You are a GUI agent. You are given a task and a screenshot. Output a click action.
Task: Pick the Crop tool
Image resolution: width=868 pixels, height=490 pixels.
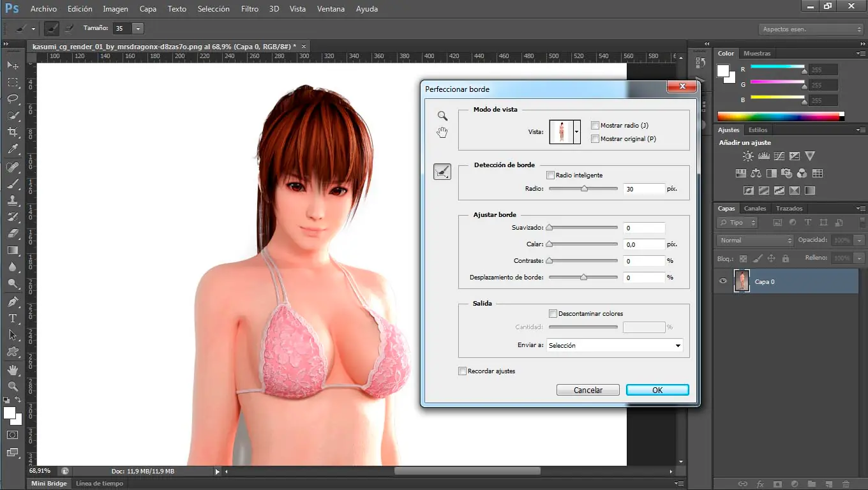coord(13,132)
